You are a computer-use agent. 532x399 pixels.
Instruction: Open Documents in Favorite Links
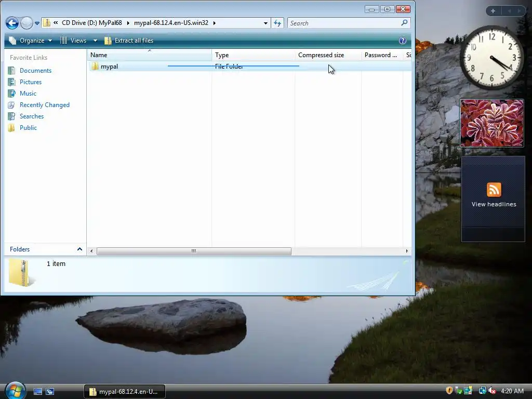[36, 71]
